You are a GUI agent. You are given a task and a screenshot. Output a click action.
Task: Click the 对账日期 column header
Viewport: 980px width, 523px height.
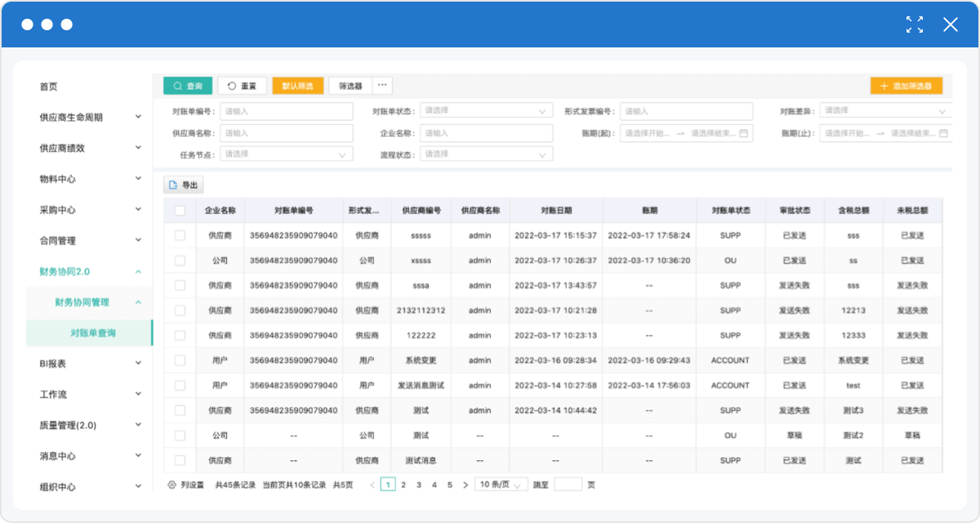[556, 210]
